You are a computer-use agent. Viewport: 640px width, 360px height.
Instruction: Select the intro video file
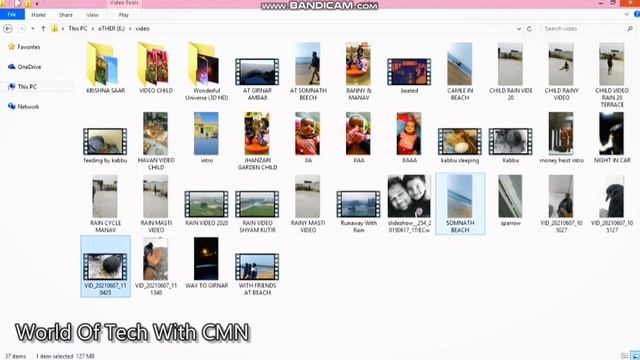(x=207, y=138)
